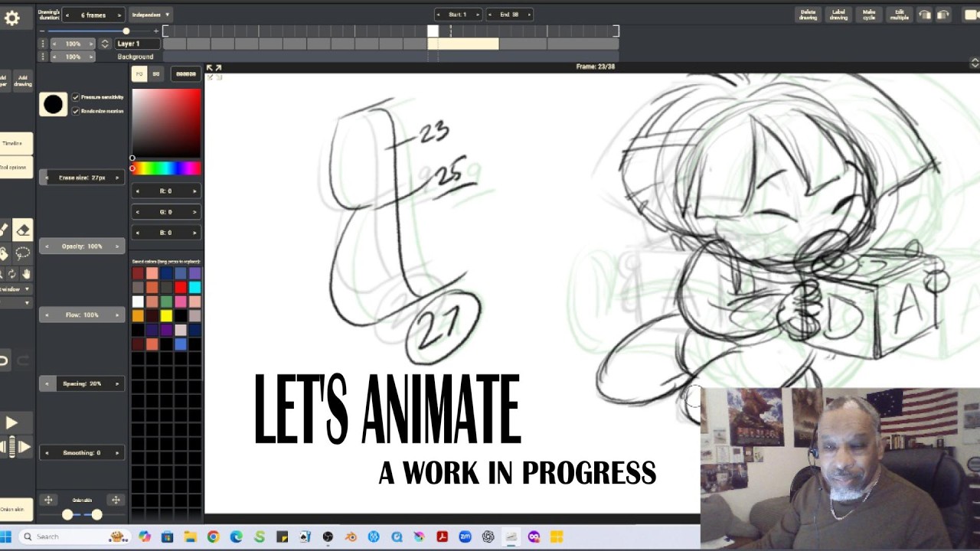Screen dimensions: 980x551
Task: Decrease drawing duration frames arrow
Action: point(67,15)
